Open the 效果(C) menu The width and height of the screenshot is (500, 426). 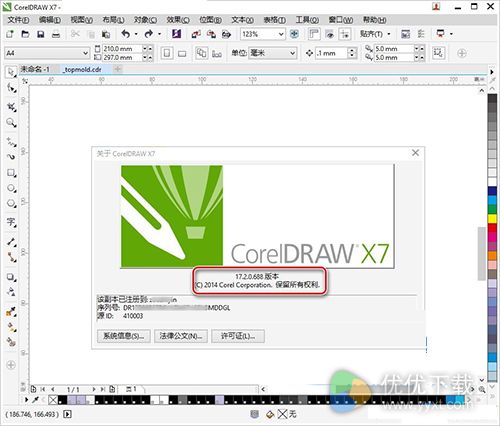178,20
